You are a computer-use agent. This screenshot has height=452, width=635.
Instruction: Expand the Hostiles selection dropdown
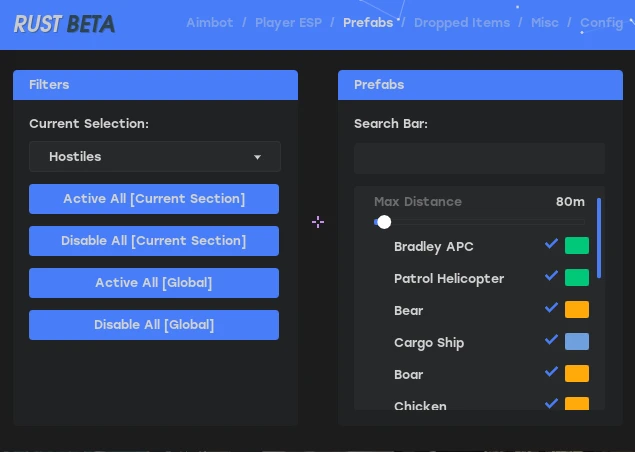click(x=155, y=157)
